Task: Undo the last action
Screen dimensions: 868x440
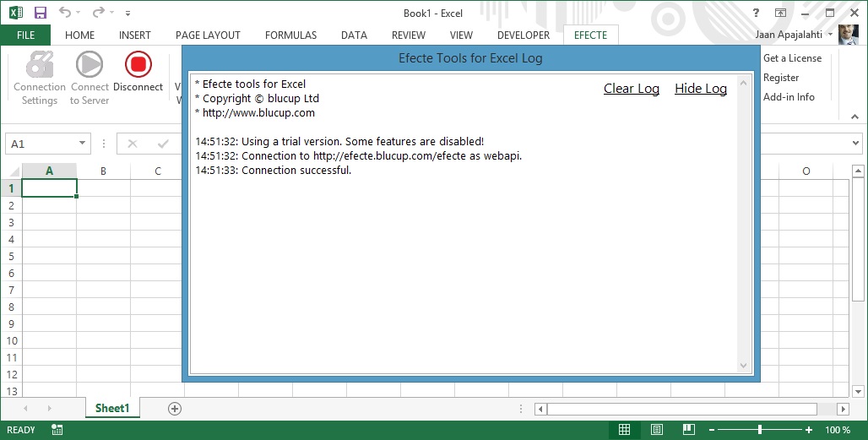Action: click(65, 13)
